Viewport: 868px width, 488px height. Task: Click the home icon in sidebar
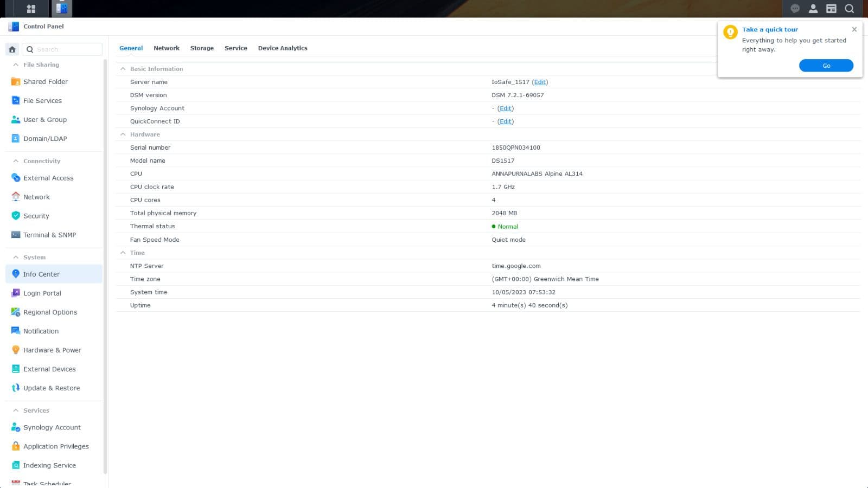click(12, 49)
